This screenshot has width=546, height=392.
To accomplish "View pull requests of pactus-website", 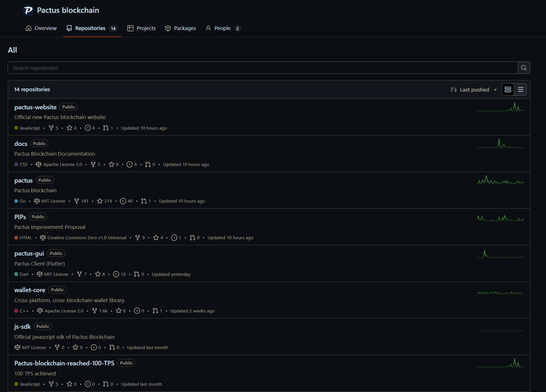I will click(108, 128).
